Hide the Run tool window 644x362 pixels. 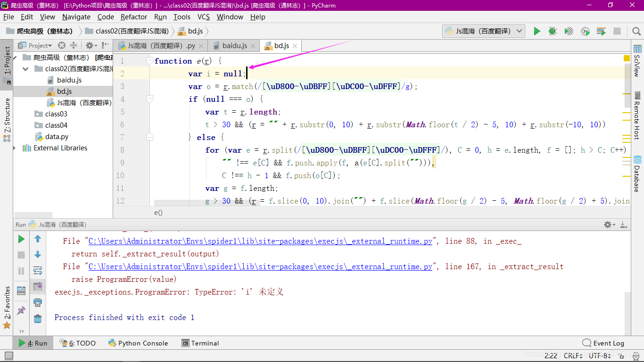point(623,225)
